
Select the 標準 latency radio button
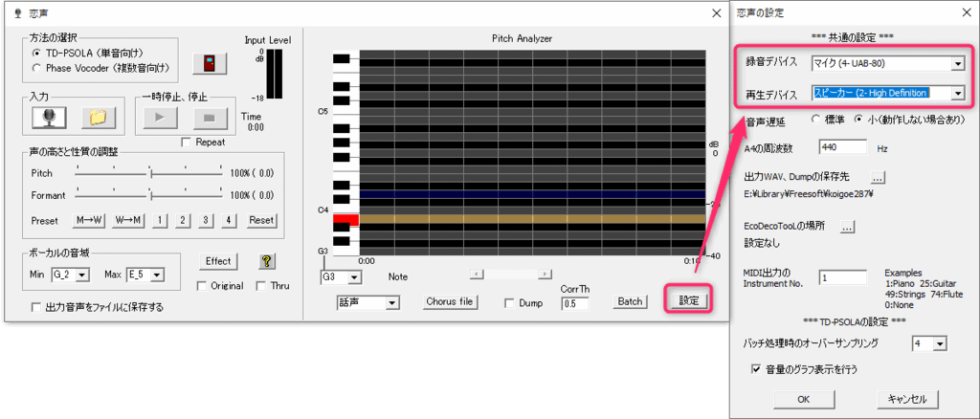(816, 120)
